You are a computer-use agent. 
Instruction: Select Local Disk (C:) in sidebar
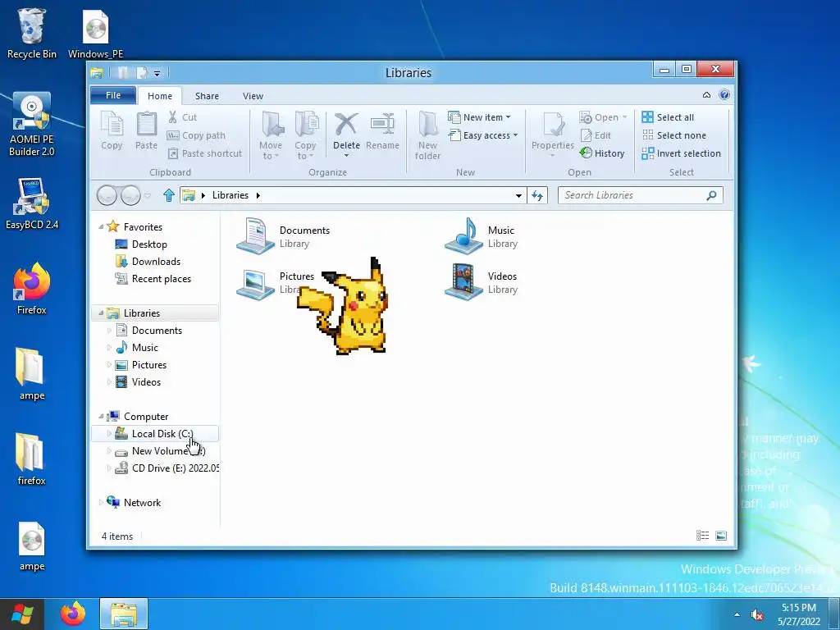(x=155, y=433)
